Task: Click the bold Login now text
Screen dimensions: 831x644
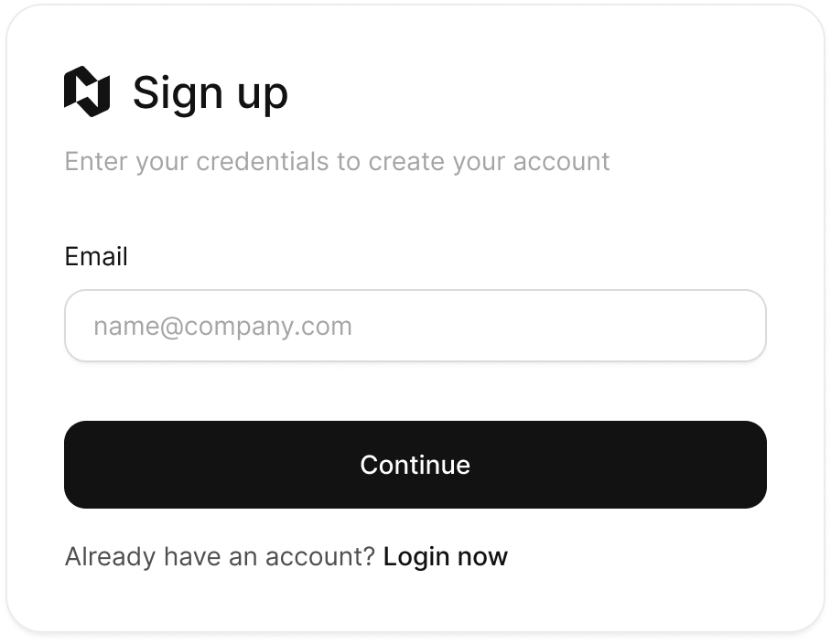Action: pyautogui.click(x=445, y=556)
